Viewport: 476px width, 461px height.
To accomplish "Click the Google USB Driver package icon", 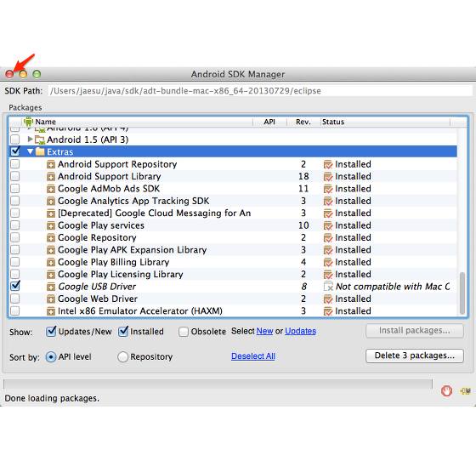I will pos(51,287).
